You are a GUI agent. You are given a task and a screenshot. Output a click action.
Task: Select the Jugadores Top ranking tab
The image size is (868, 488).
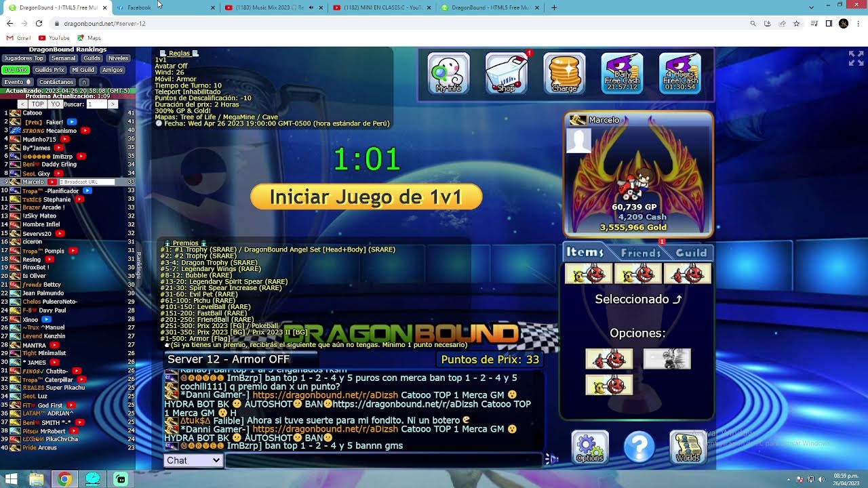click(24, 58)
